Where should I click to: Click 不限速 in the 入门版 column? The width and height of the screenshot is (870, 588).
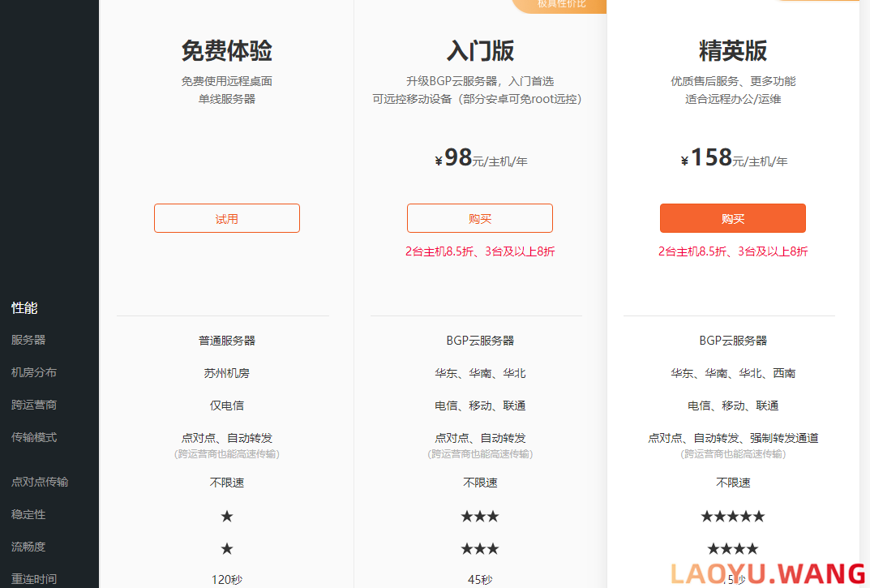(x=480, y=483)
